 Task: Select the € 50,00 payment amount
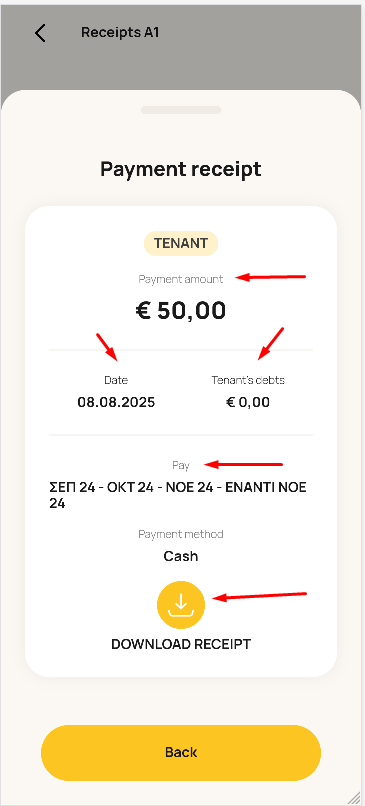(181, 310)
